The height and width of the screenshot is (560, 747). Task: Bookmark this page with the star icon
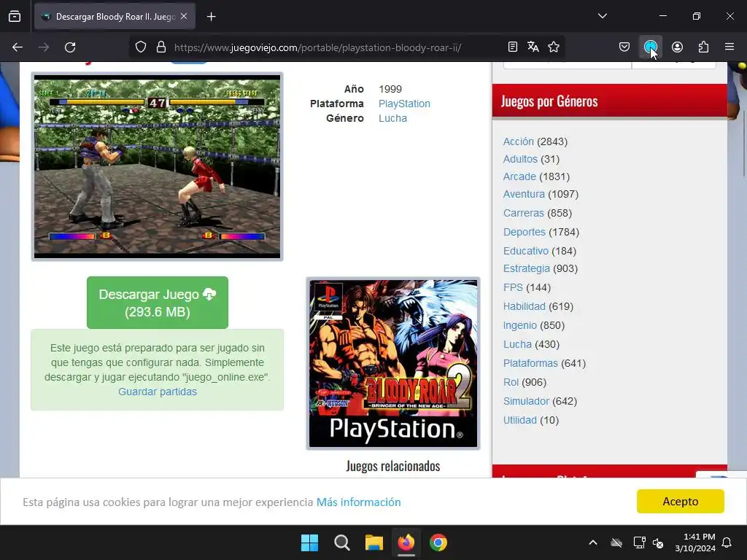(x=554, y=47)
